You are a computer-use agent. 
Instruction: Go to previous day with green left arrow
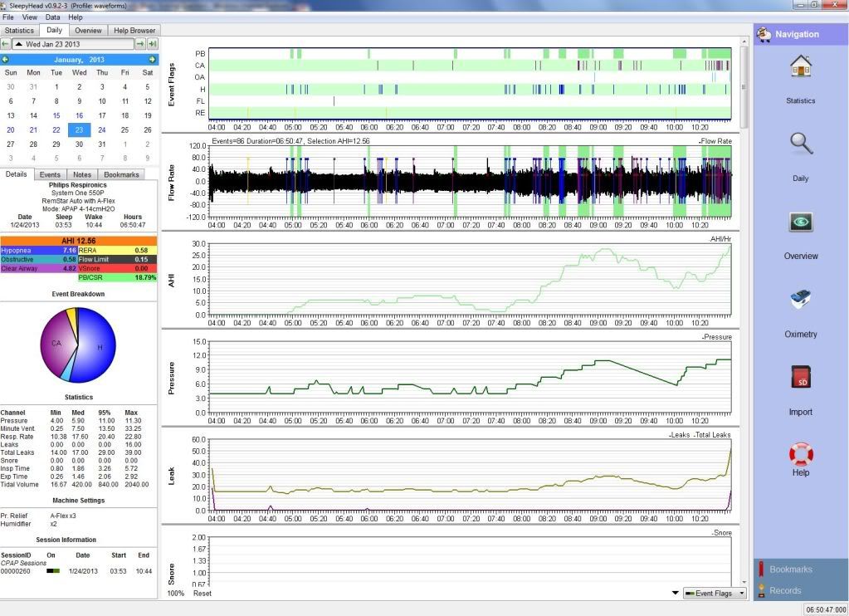pyautogui.click(x=6, y=43)
